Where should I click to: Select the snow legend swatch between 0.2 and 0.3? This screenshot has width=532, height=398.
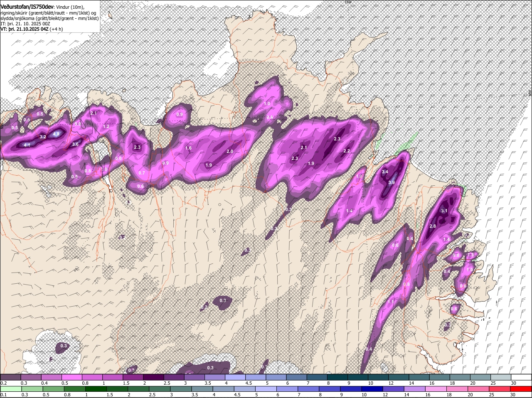[10, 377]
